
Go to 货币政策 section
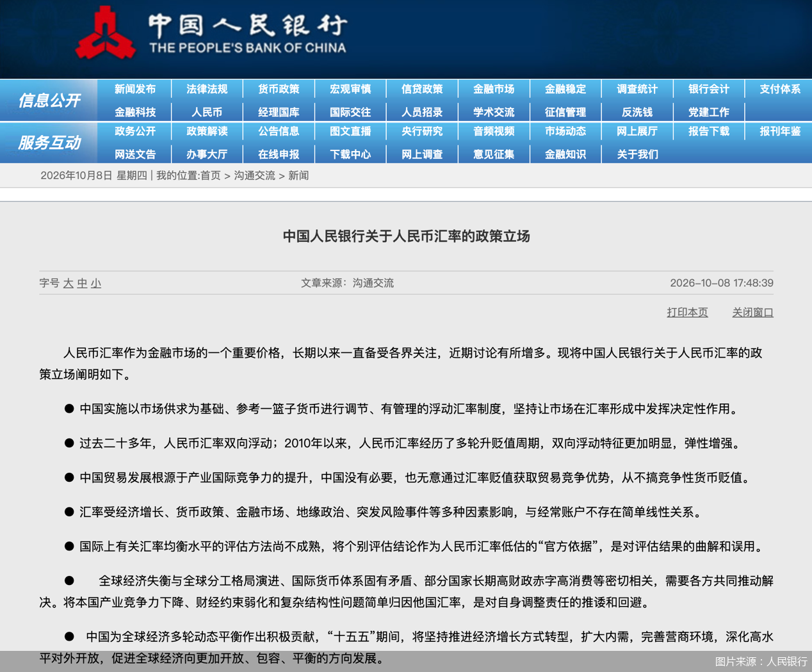click(x=279, y=90)
